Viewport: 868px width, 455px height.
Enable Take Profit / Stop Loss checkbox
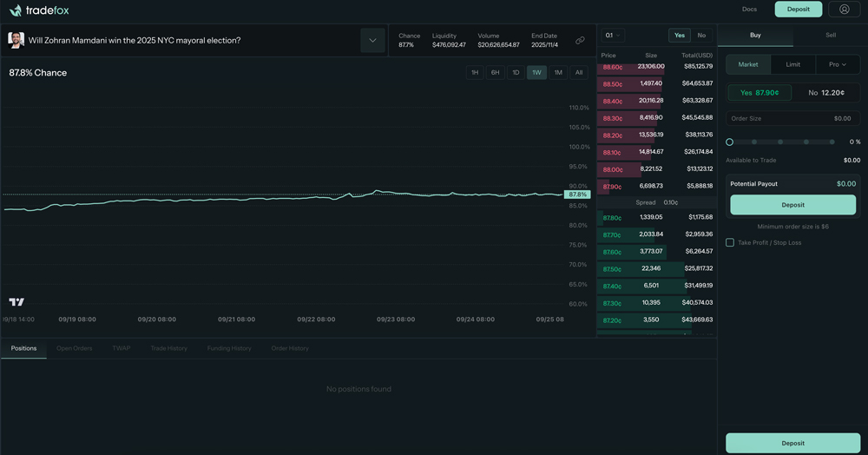(x=730, y=242)
